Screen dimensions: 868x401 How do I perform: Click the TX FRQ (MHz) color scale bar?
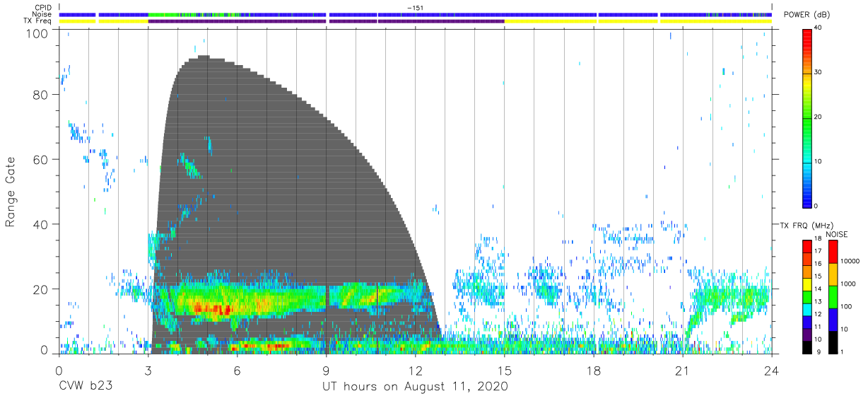click(807, 296)
